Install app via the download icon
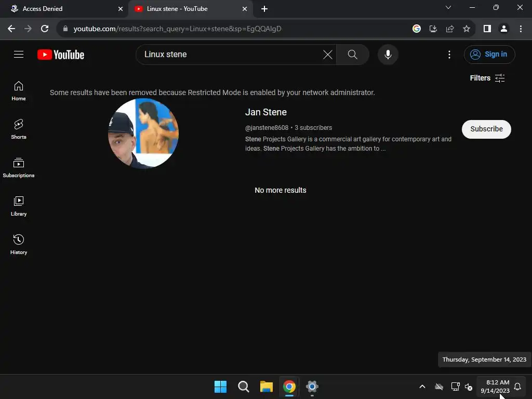Screen dimensions: 532x399 pos(433,29)
